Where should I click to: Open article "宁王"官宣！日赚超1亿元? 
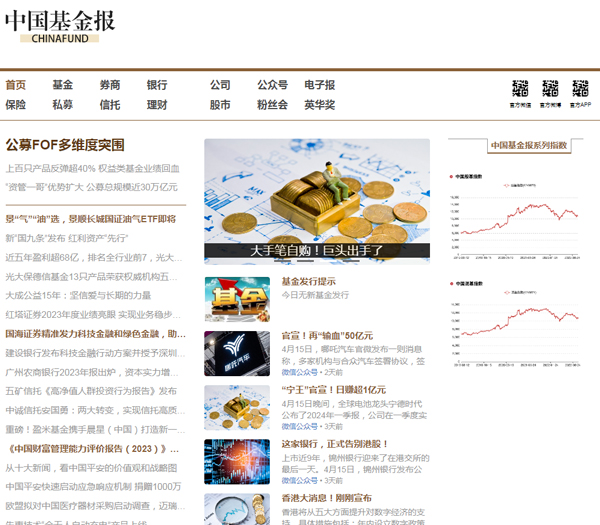pyautogui.click(x=334, y=390)
